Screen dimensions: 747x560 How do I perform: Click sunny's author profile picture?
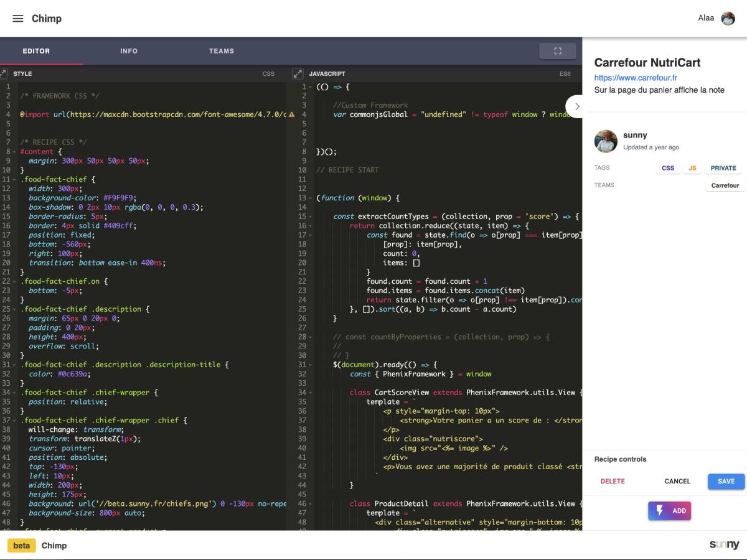click(606, 141)
